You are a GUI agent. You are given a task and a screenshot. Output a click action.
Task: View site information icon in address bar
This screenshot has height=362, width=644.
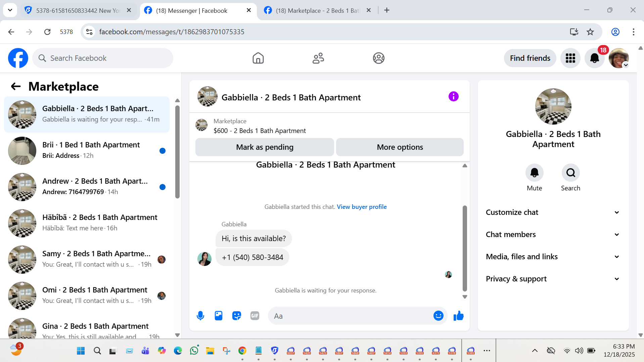click(89, 32)
